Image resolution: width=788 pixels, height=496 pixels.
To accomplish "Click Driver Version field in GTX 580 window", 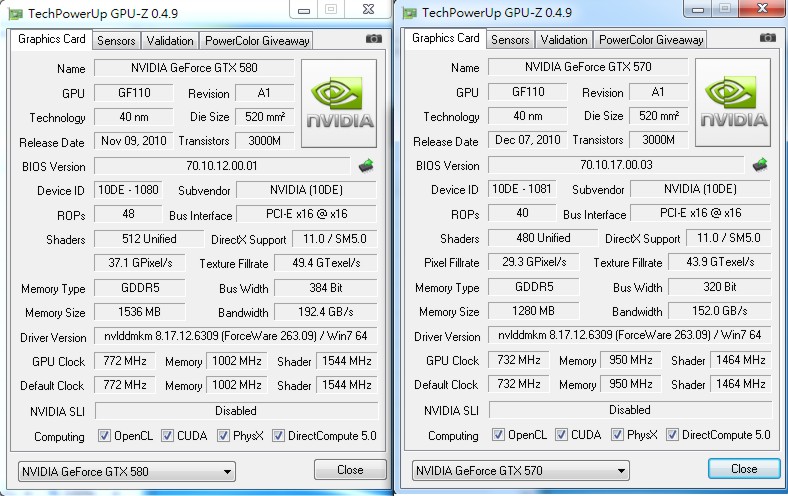I will point(236,336).
